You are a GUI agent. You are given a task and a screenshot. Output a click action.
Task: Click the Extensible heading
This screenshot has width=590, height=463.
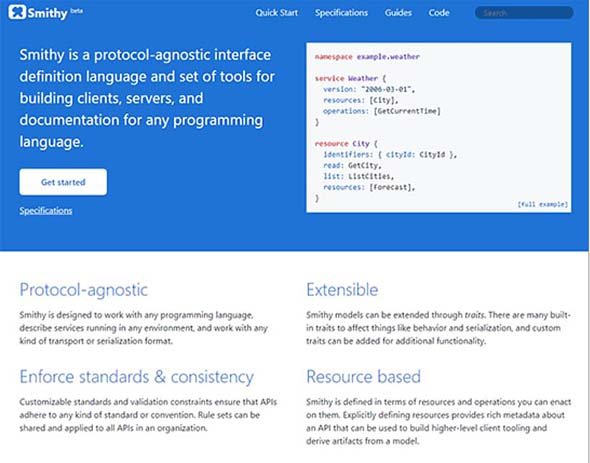pyautogui.click(x=342, y=290)
